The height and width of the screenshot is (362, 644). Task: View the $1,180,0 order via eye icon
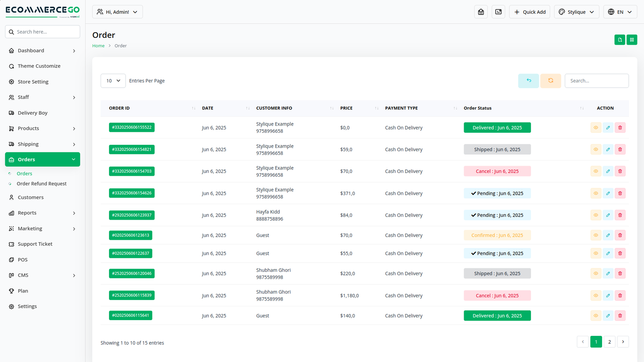(596, 296)
